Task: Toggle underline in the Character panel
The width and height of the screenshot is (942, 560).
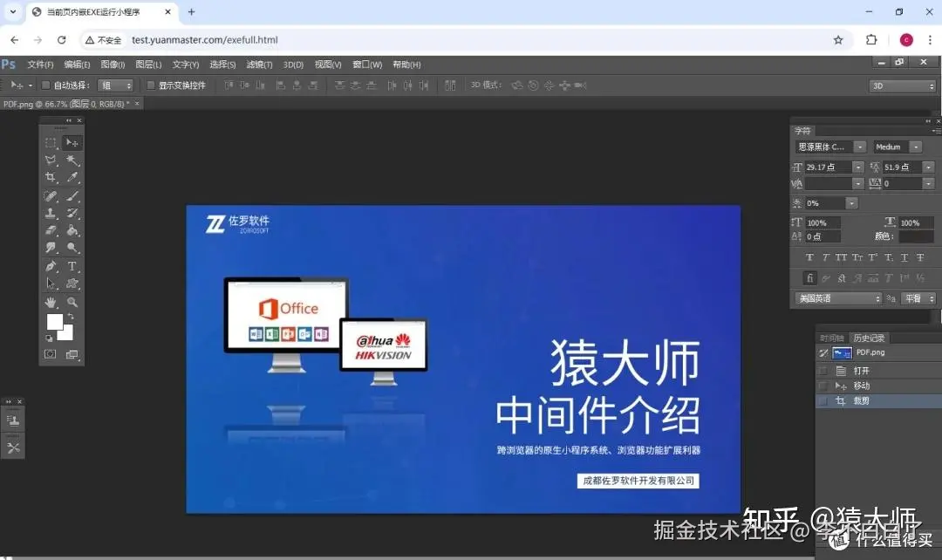Action: click(x=904, y=258)
